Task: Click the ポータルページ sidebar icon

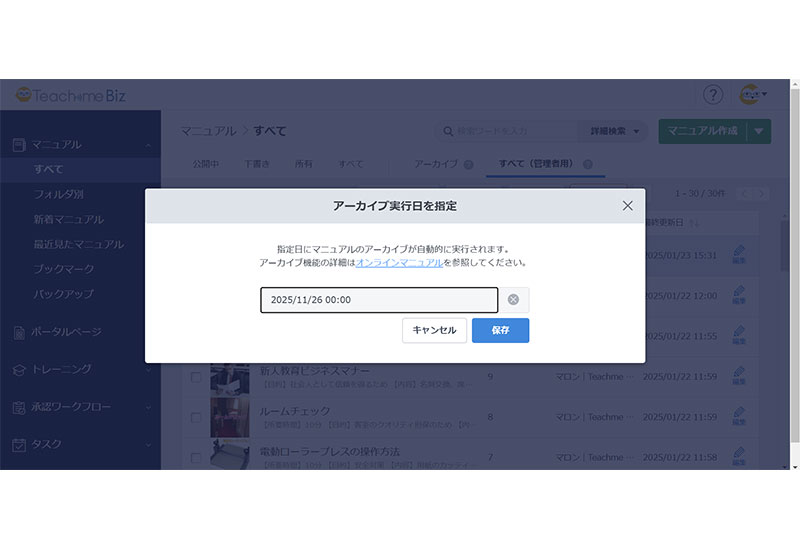Action: (19, 332)
